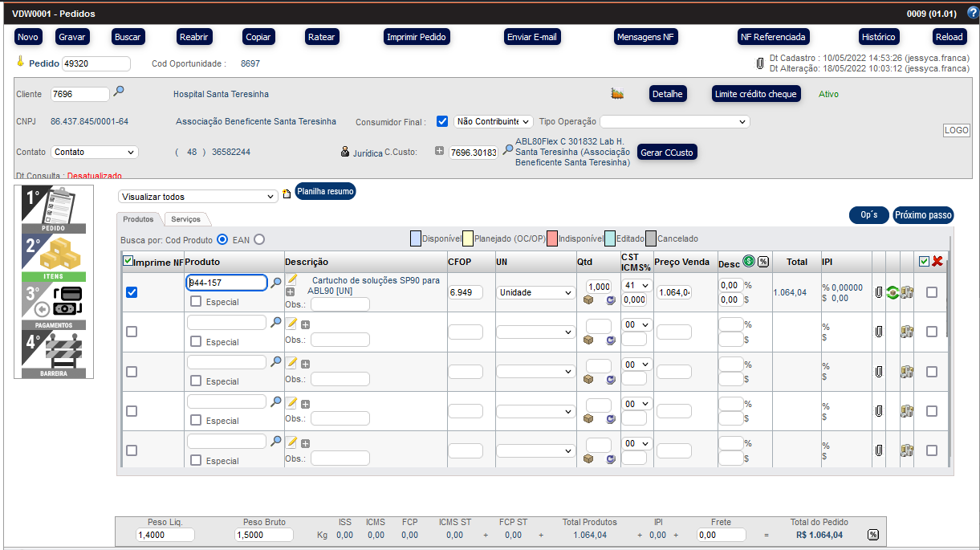Screen dimensions: 980x550
Task: Open the Unidade dropdown in first row
Action: tap(535, 293)
